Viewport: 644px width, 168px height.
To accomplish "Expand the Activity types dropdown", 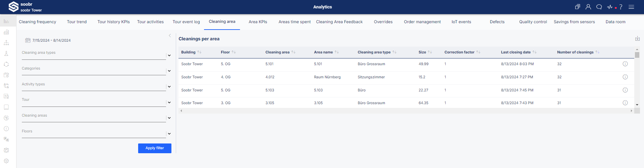I will click(169, 87).
